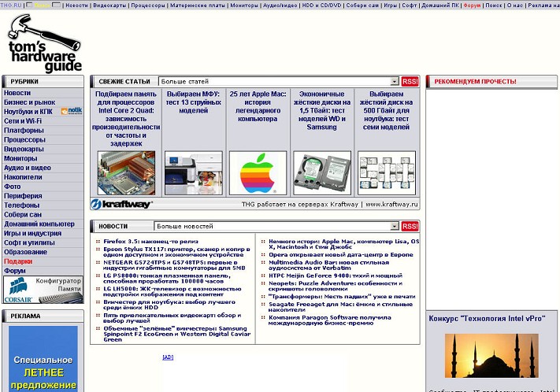The image size is (560, 392).
Task: Open the Intel Core 2 Quad motherboard thumbnail
Action: 127,173
